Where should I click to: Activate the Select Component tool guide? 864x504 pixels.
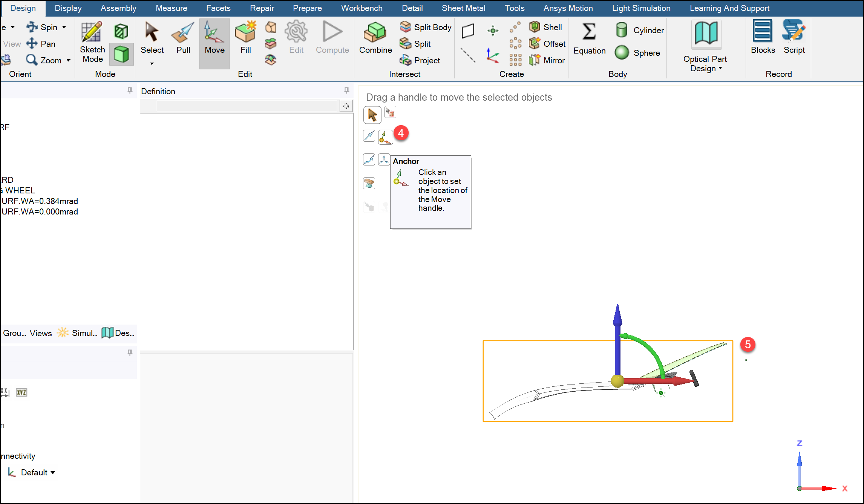[x=390, y=112]
